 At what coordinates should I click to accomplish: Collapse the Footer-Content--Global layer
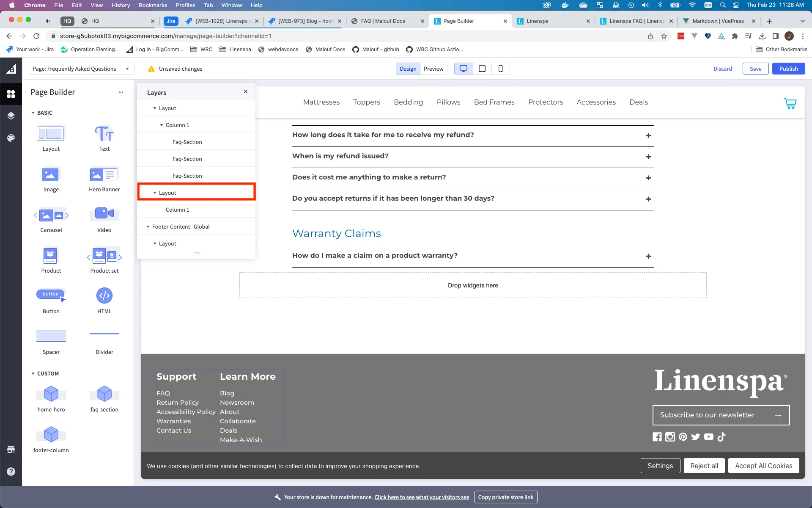(148, 227)
